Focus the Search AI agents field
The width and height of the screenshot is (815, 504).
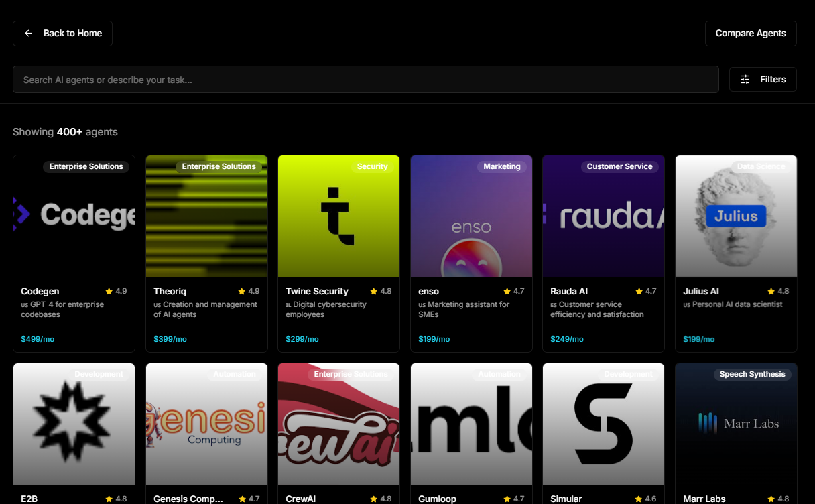pyautogui.click(x=365, y=80)
